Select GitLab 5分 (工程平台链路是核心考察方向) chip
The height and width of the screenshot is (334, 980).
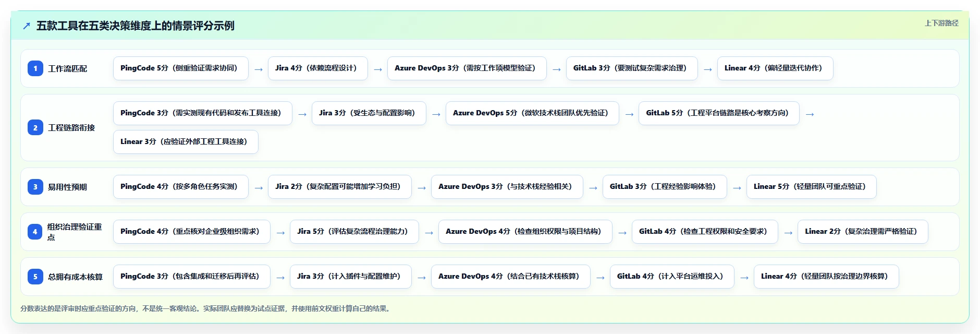pos(719,113)
